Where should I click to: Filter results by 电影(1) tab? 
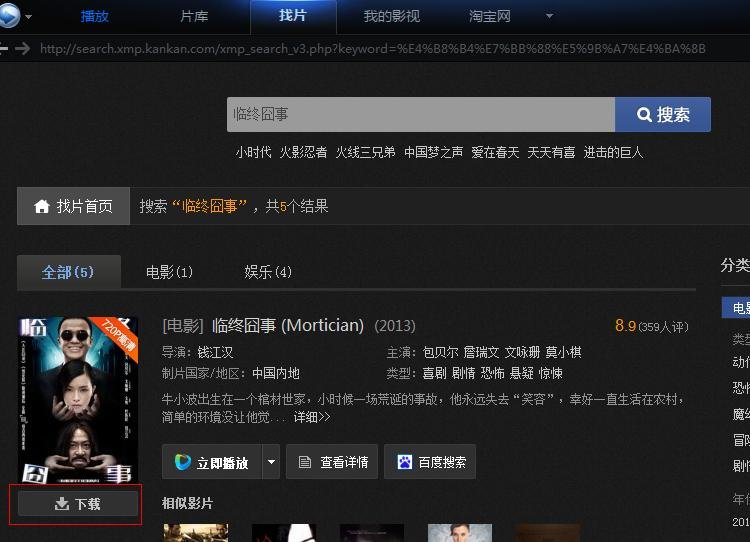tap(169, 272)
